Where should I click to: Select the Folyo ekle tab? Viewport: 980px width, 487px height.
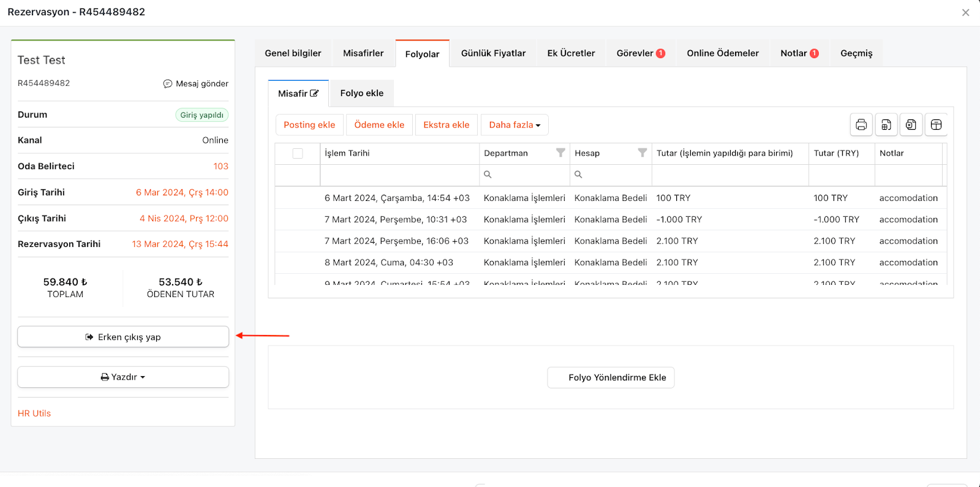click(361, 93)
